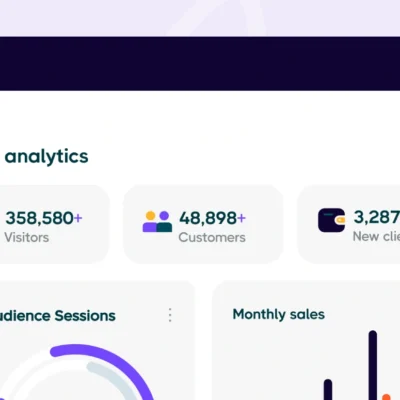Image resolution: width=400 pixels, height=400 pixels.
Task: Click the wallet icon for New clients
Action: pyautogui.click(x=332, y=220)
